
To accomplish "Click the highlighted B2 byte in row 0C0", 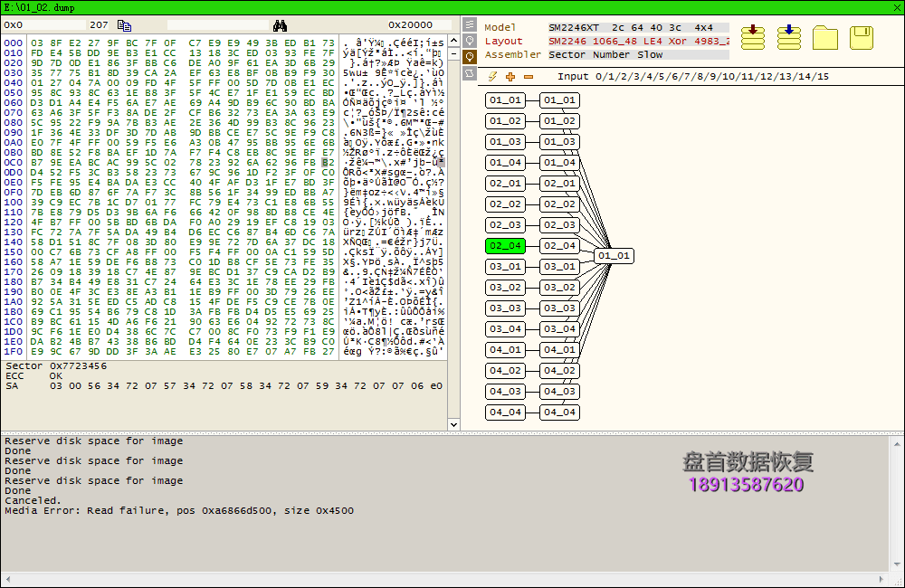I will click(328, 163).
